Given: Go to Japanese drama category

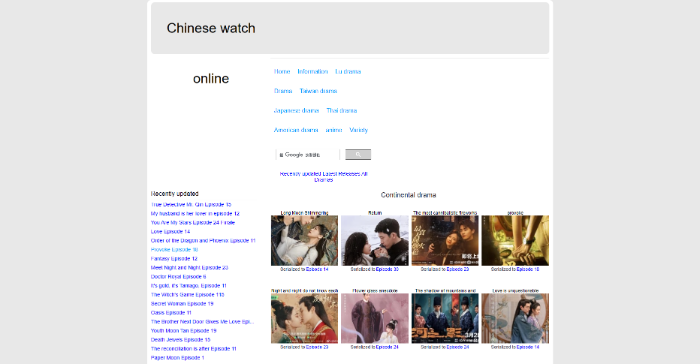Looking at the screenshot, I should click(296, 111).
